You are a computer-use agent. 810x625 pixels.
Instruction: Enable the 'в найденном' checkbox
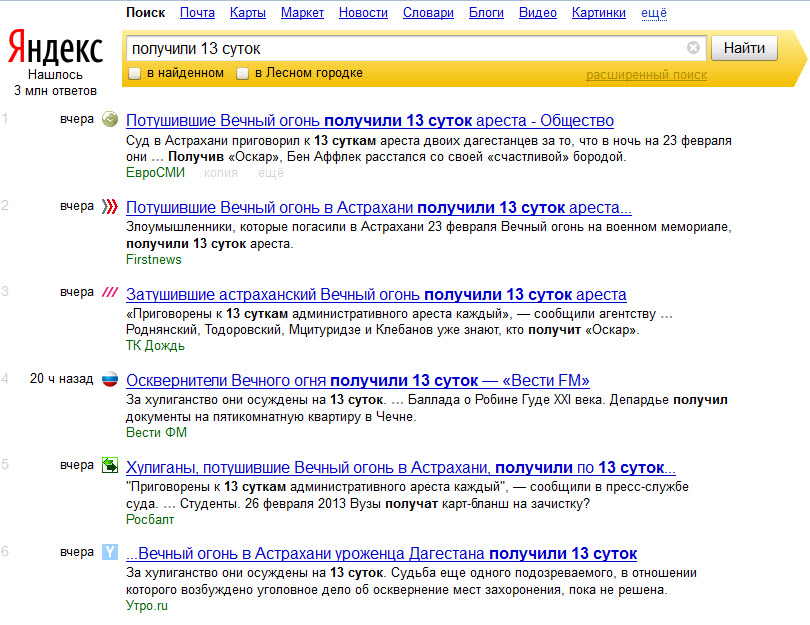134,73
